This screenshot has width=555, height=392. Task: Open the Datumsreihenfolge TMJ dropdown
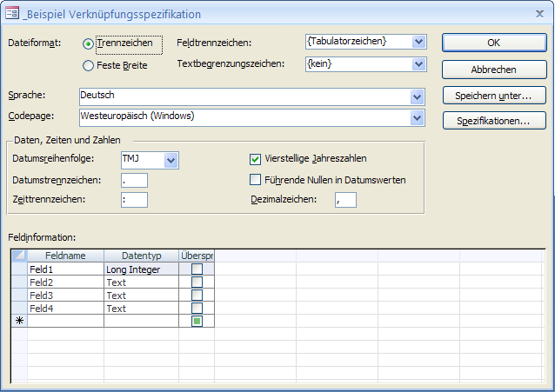point(171,159)
